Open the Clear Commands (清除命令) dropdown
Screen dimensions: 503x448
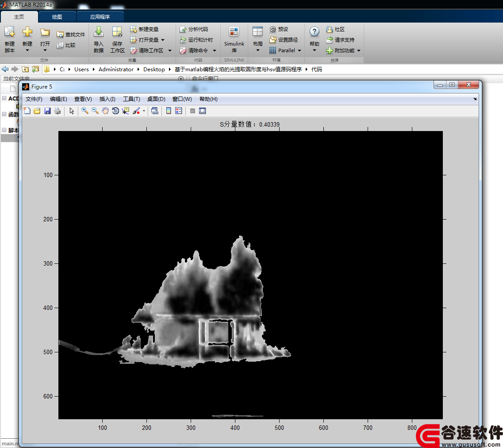[x=214, y=50]
